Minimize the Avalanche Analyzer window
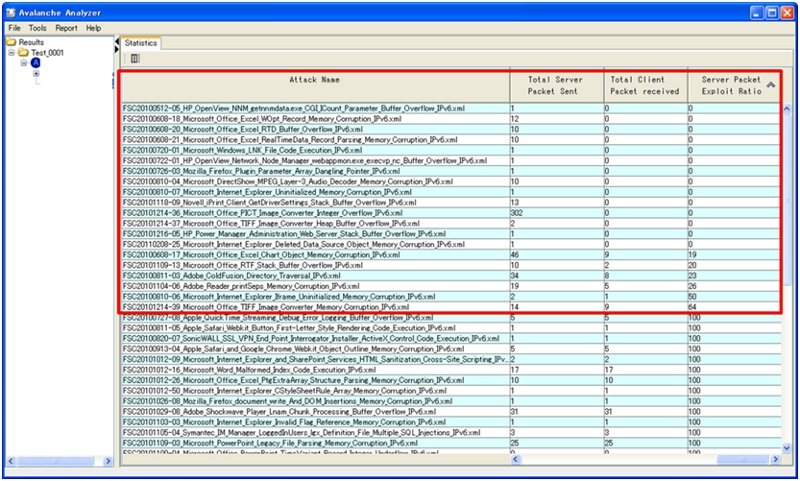800x481 pixels. (x=757, y=13)
